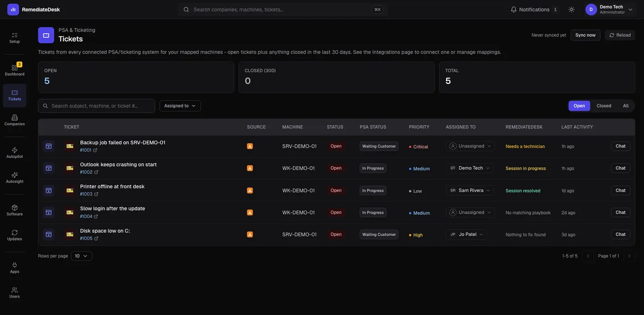Click the Priority column header

click(419, 127)
